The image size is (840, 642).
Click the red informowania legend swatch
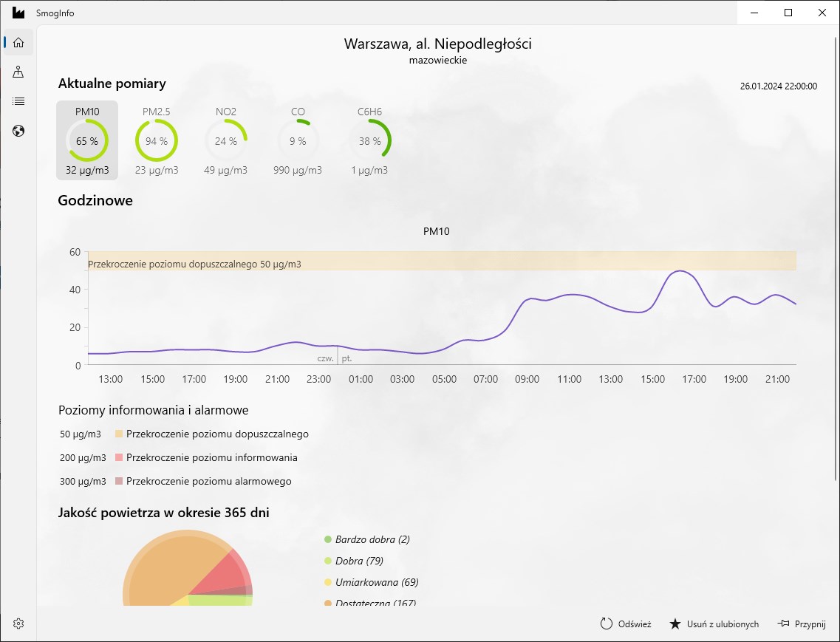(119, 457)
